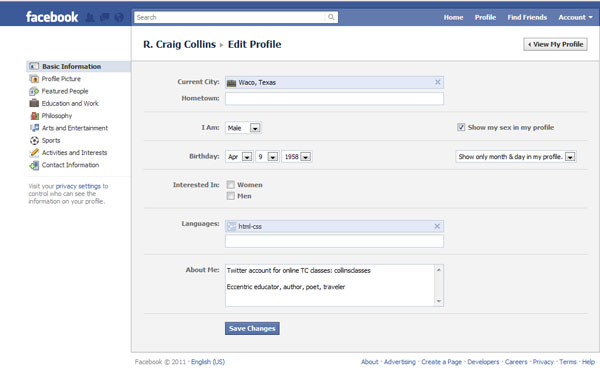Click Education and Work briefcase icon
Viewport: 600px width, 375px height.
pos(34,103)
